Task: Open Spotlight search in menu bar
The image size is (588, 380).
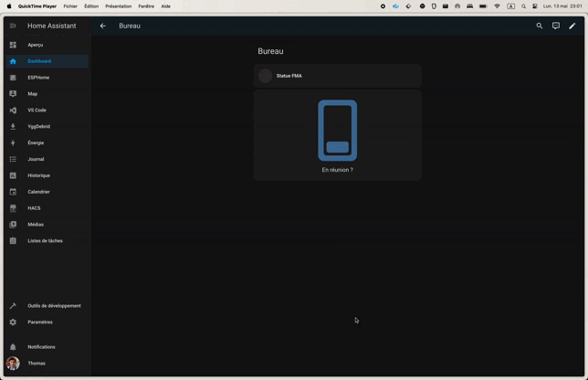Action: pos(523,6)
